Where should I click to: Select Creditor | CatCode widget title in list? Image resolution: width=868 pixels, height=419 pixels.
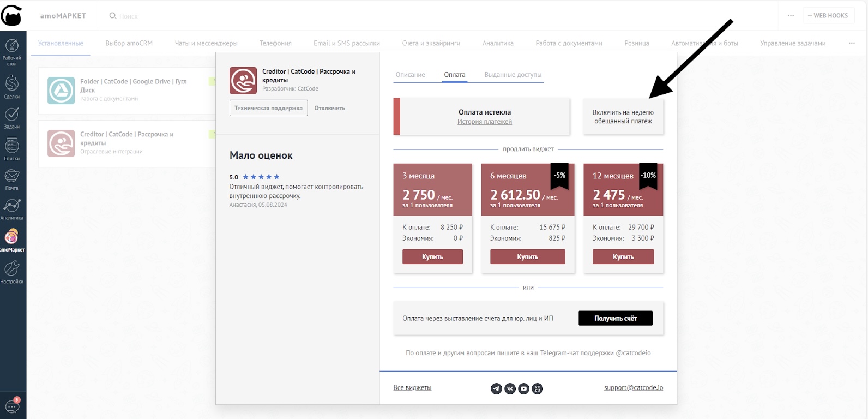tap(126, 139)
